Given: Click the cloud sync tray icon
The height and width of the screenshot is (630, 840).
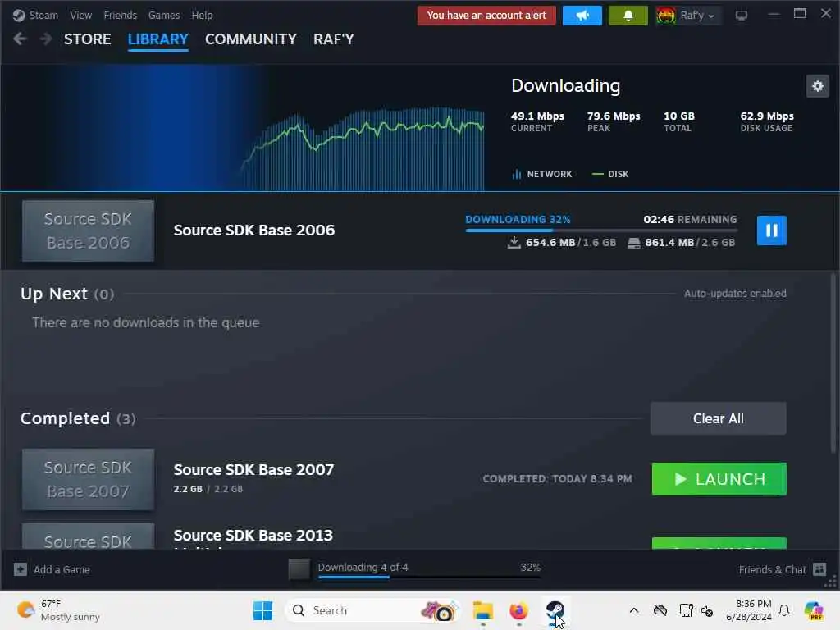Looking at the screenshot, I should (660, 610).
